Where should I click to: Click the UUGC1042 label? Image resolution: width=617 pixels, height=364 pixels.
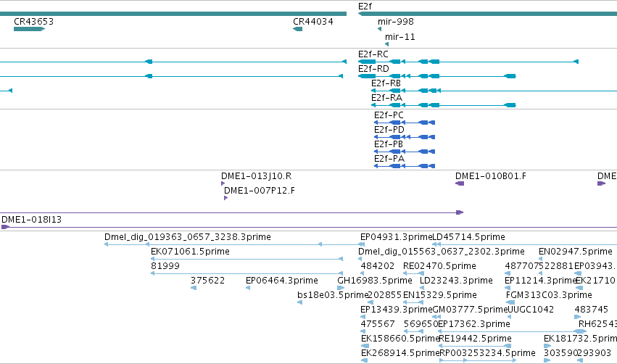pos(531,310)
